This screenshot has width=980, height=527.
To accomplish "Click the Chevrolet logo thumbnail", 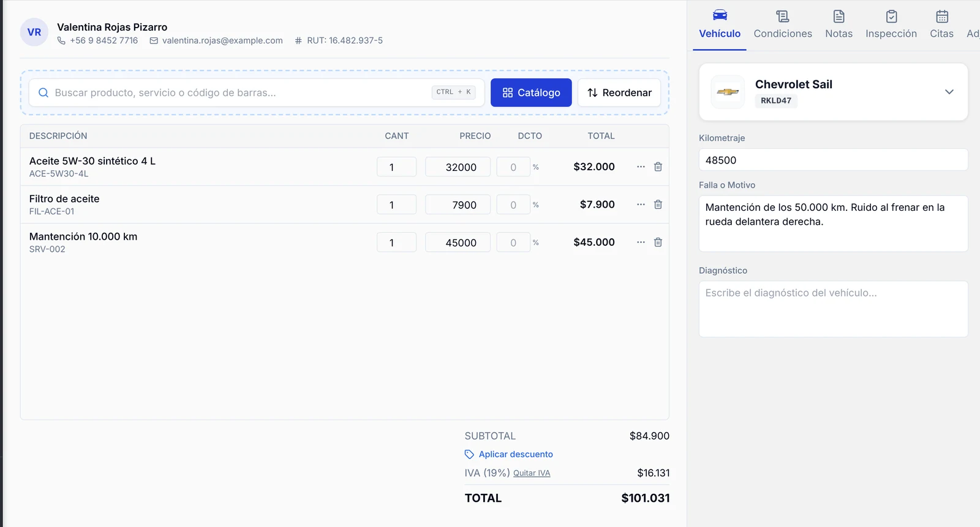I will 728,92.
